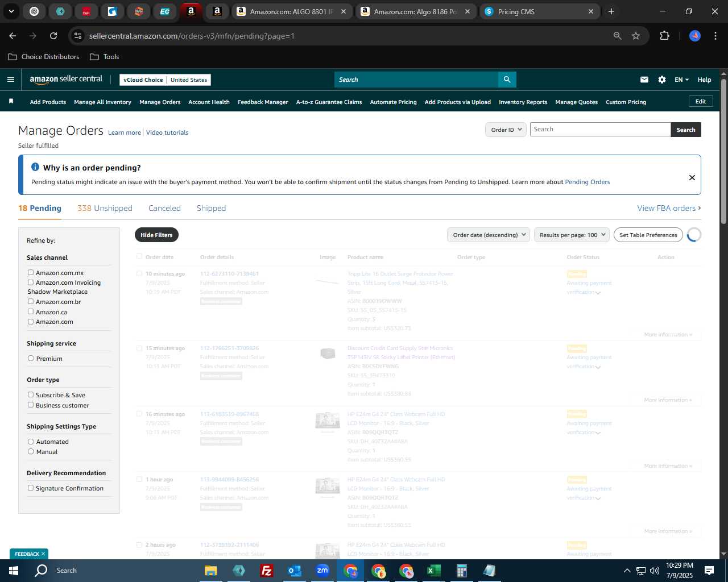Open the Video tutorials link
728x582 pixels.
coord(167,132)
